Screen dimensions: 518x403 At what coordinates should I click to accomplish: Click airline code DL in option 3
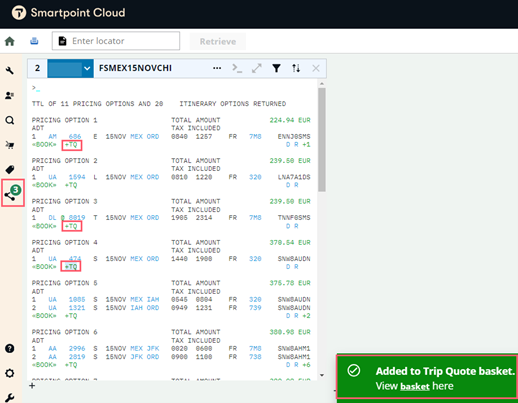pos(52,218)
